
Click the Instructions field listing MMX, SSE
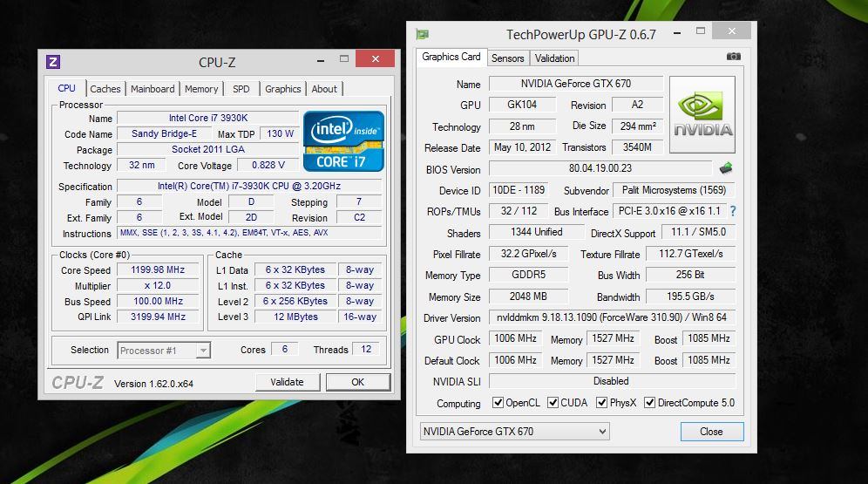click(249, 233)
